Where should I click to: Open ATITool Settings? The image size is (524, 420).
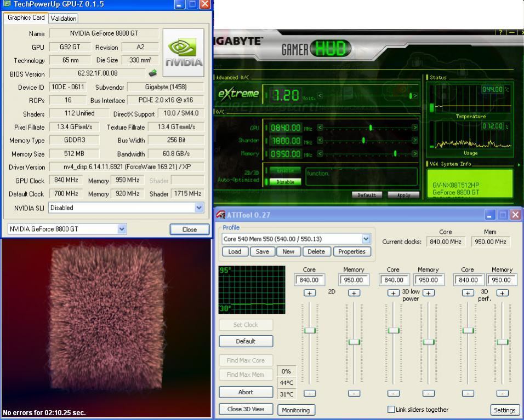tap(505, 410)
